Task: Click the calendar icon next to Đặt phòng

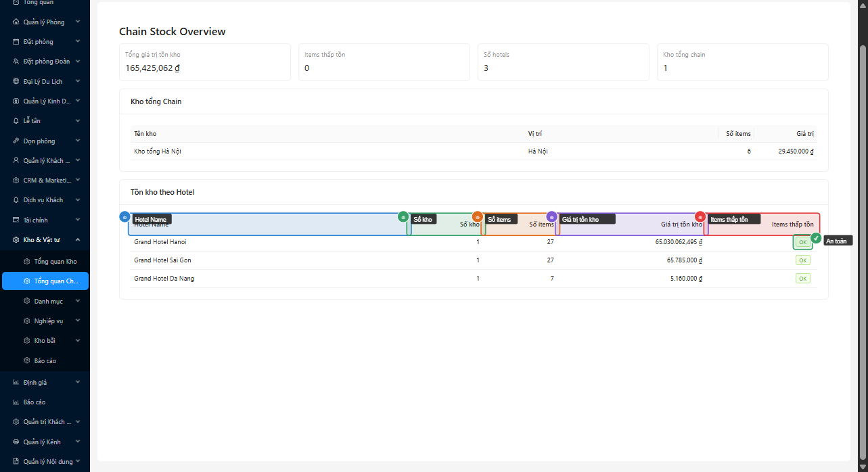Action: pyautogui.click(x=16, y=42)
